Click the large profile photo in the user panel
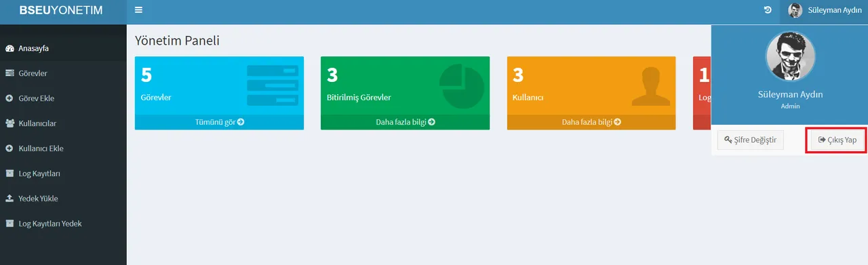 (x=790, y=57)
